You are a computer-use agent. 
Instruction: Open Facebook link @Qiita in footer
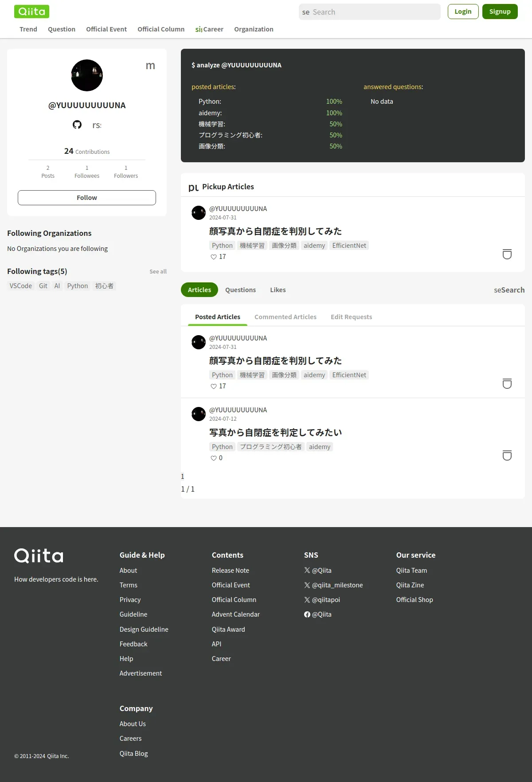(x=318, y=614)
